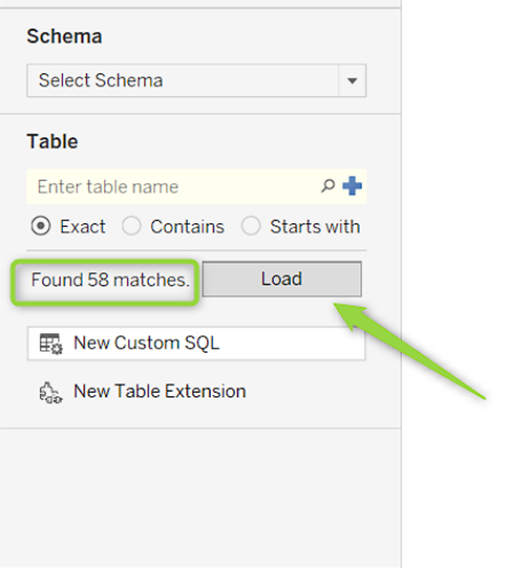Click the New Custom SQL label
Image resolution: width=522 pixels, height=568 pixels.
tap(146, 343)
